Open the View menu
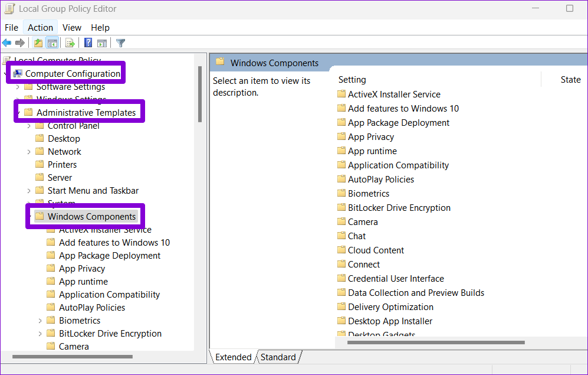This screenshot has height=375, width=588. (x=71, y=28)
